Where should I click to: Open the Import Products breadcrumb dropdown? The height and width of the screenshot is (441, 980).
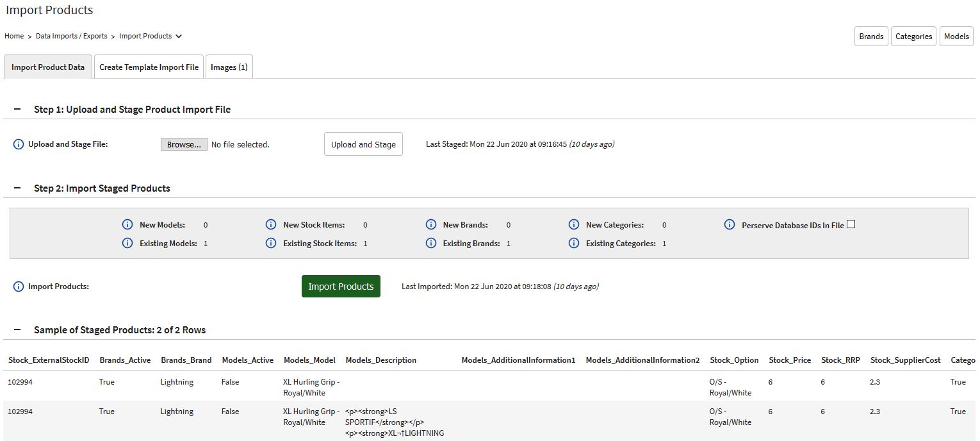pos(179,37)
